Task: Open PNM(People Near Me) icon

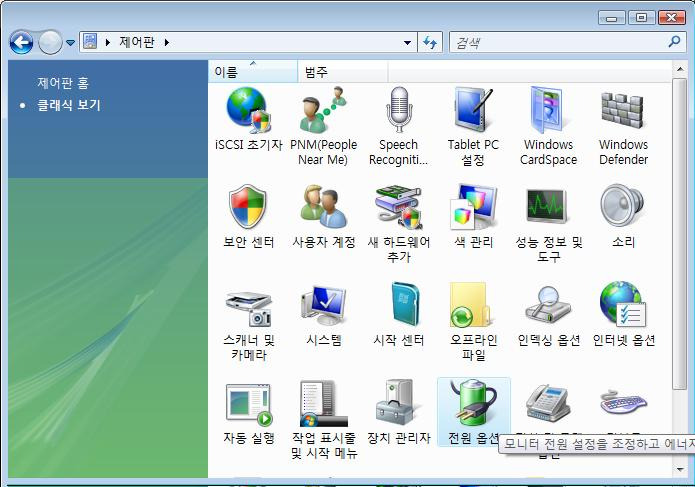Action: click(x=324, y=111)
